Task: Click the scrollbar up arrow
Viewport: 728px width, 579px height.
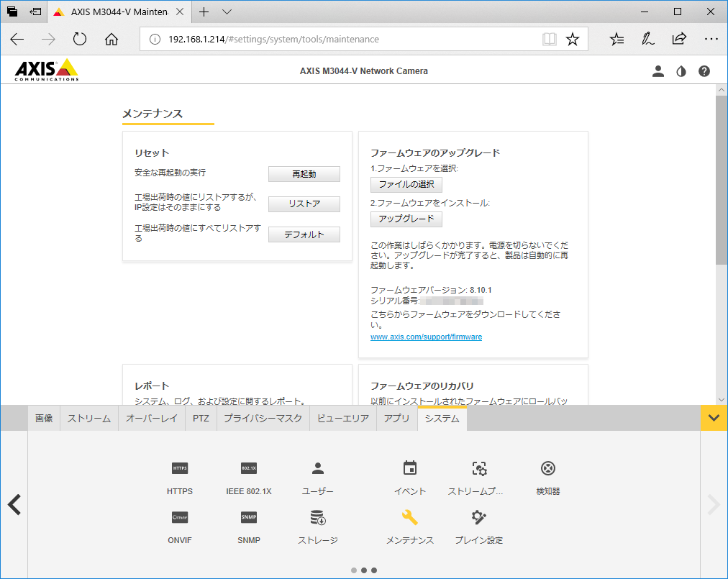Action: coord(721,90)
